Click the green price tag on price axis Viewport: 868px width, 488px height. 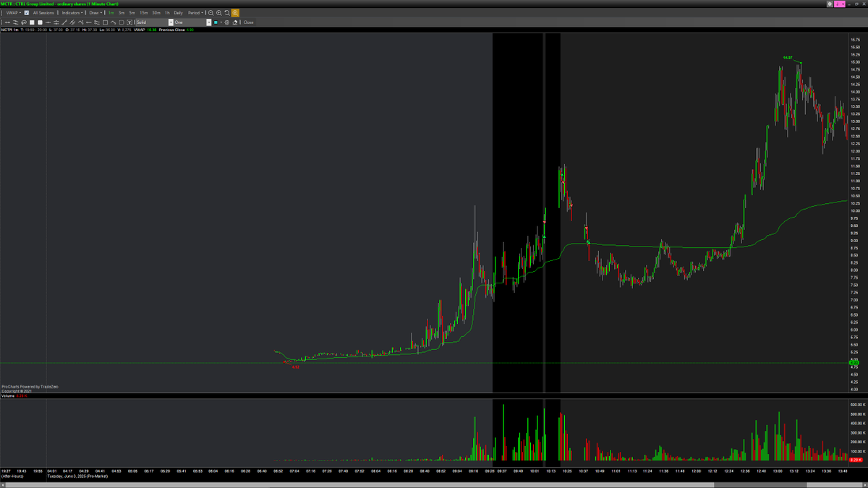[853, 362]
